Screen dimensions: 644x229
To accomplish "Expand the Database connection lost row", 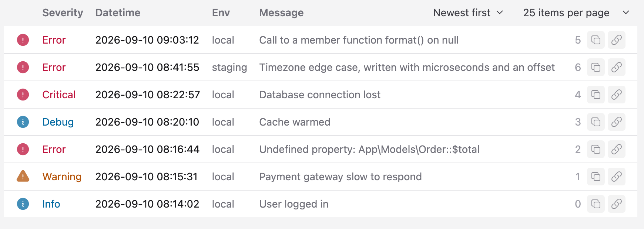I will [321, 95].
